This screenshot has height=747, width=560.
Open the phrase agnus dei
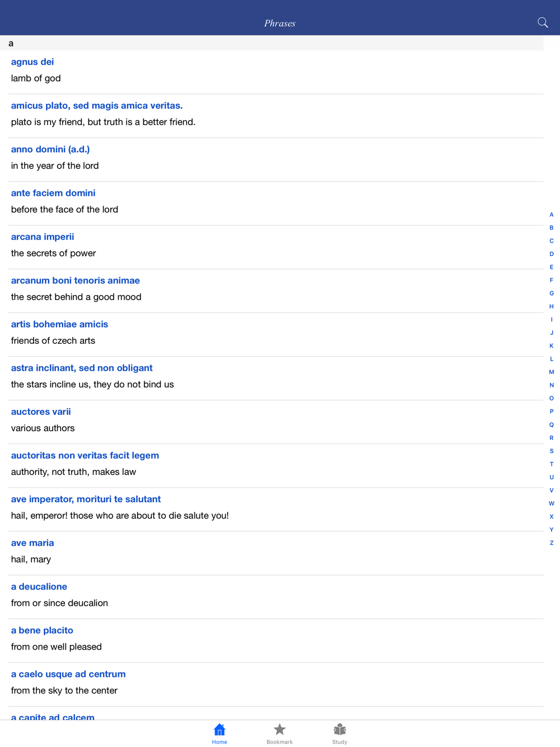pyautogui.click(x=276, y=72)
